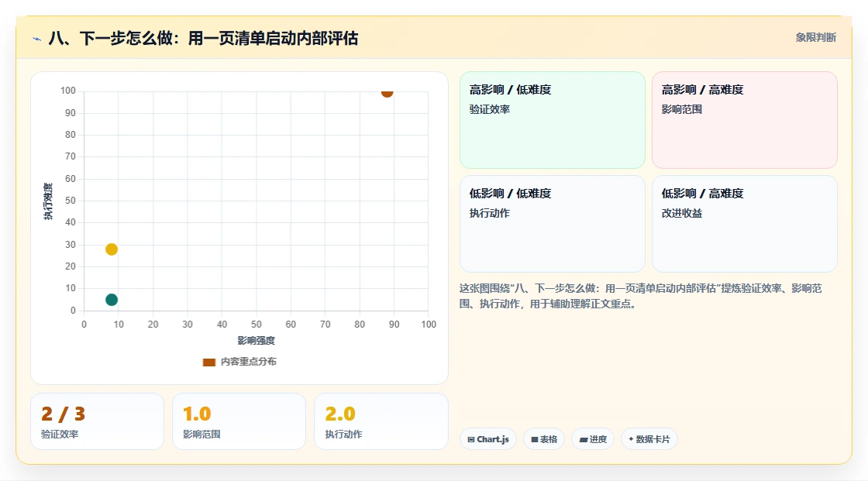
Task: Click the 象限判断 label in header
Action: pos(816,38)
